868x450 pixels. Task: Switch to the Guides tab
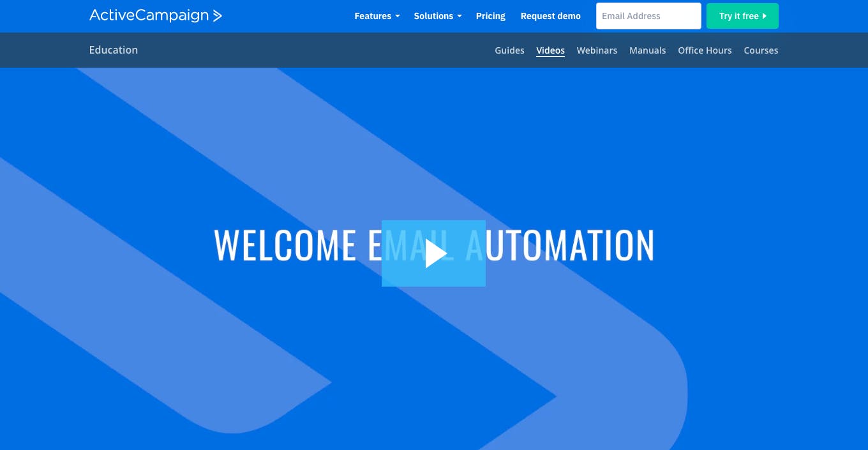tap(509, 50)
